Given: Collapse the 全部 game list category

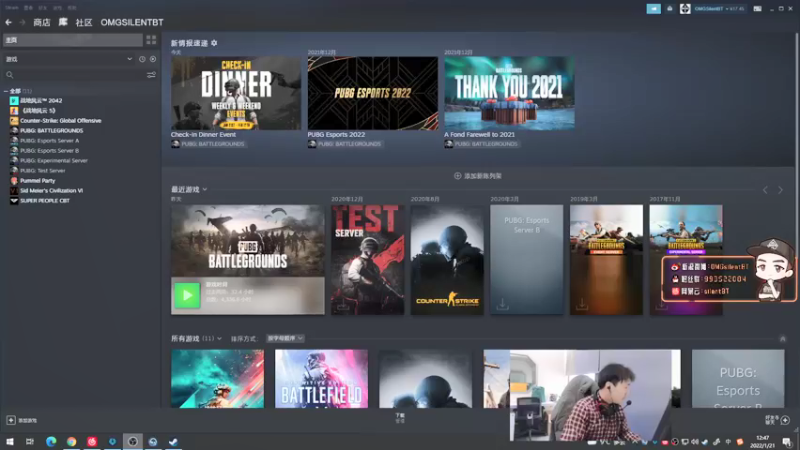Looking at the screenshot, I should pos(6,91).
